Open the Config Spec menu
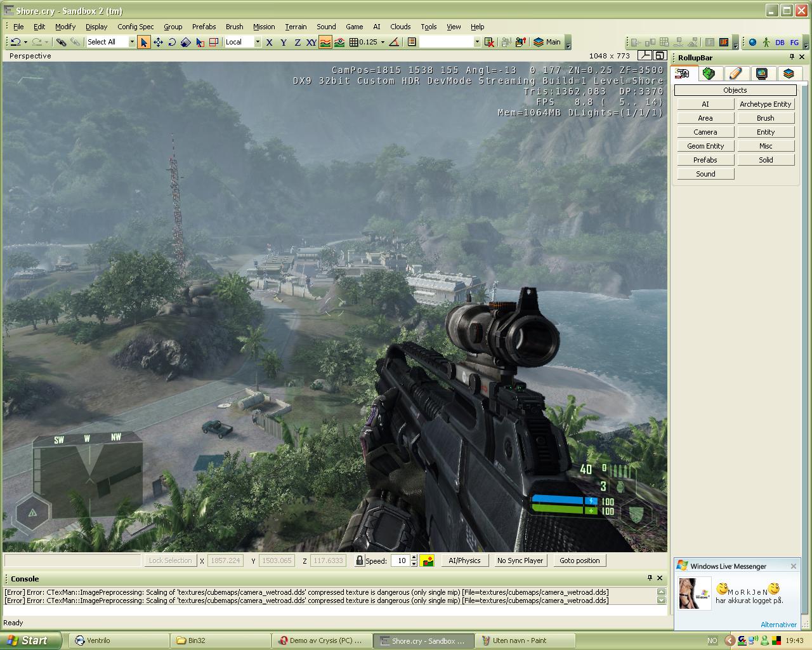This screenshot has width=812, height=650. tap(136, 27)
